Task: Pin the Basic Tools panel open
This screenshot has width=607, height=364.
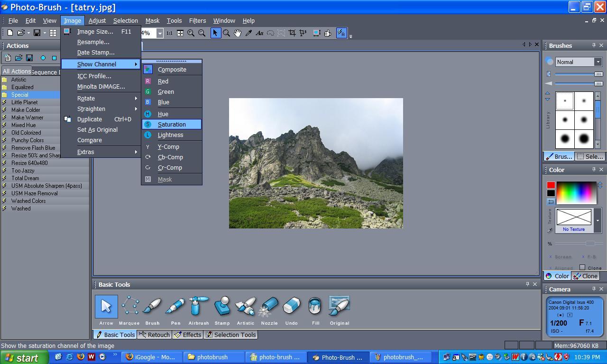Action: pos(528,284)
